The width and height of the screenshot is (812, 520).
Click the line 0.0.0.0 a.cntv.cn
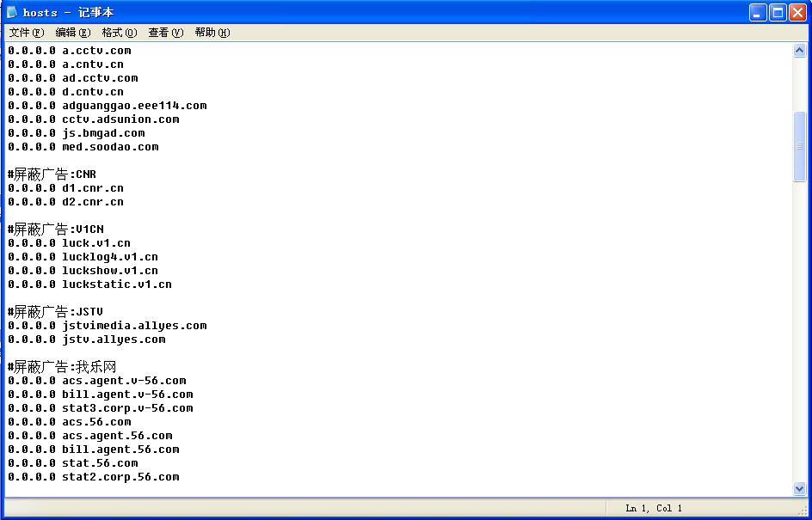(65, 64)
